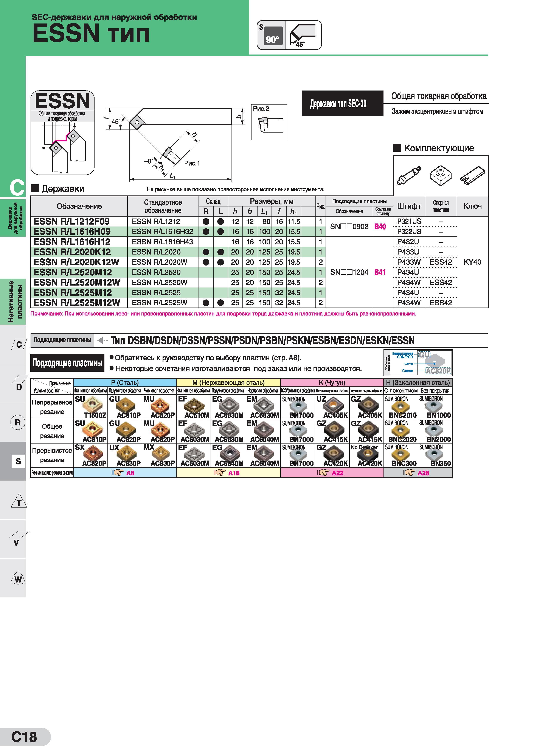Image resolution: width=534 pixels, height=756 pixels.
Task: Follow the B40 page reference
Action: tap(380, 226)
